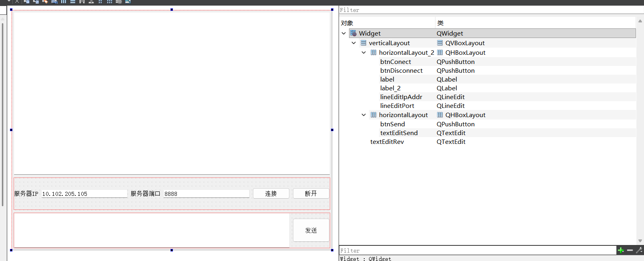Open the wrench configuration menu icon
The width and height of the screenshot is (644, 261).
[639, 250]
